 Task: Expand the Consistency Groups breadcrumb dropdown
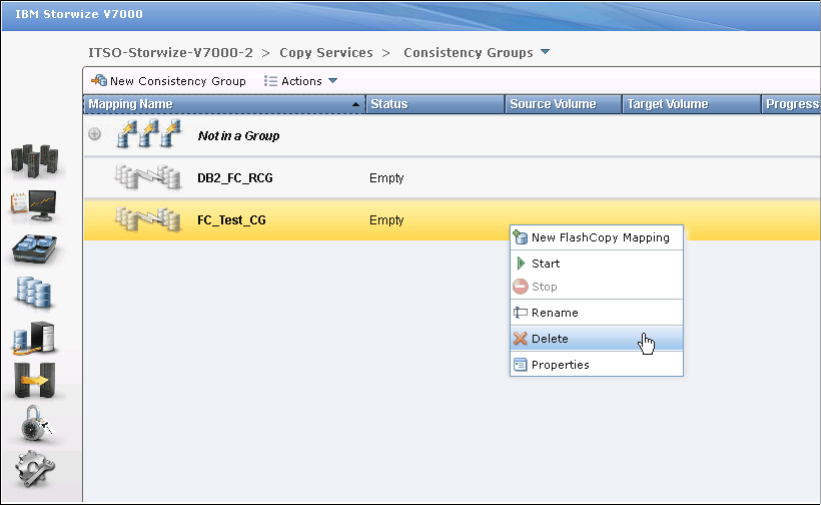pyautogui.click(x=545, y=52)
